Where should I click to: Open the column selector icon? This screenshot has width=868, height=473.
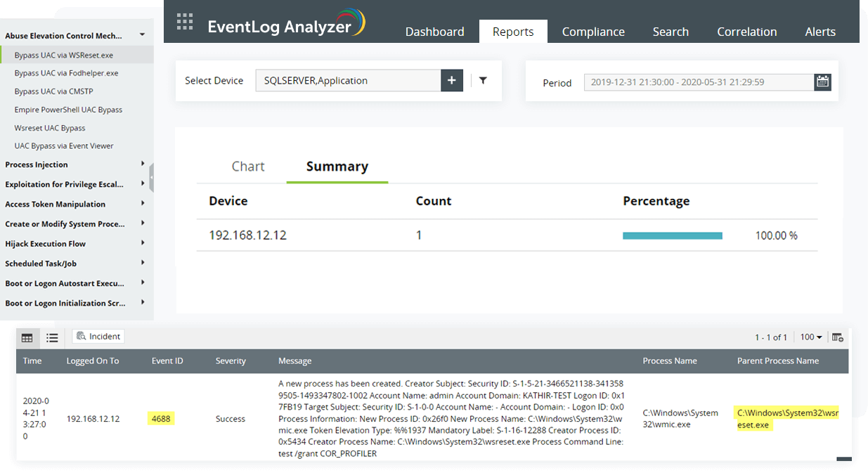tap(838, 337)
